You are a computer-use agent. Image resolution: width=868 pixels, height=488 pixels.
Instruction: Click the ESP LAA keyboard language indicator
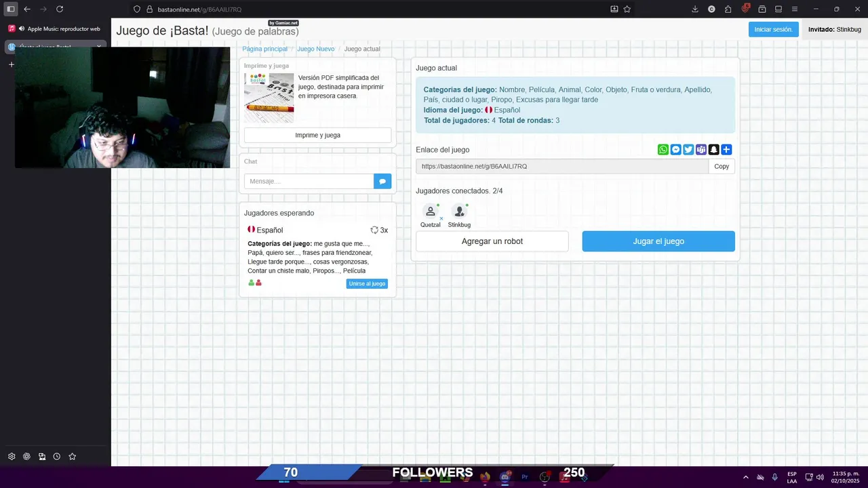point(792,477)
